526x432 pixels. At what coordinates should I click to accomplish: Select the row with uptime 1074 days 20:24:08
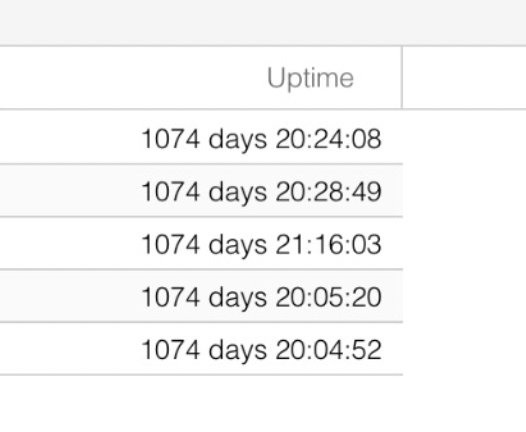(201, 137)
